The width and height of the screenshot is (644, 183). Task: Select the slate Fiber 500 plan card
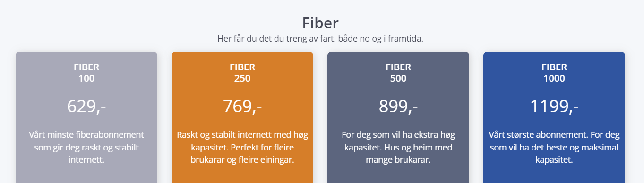point(398,117)
